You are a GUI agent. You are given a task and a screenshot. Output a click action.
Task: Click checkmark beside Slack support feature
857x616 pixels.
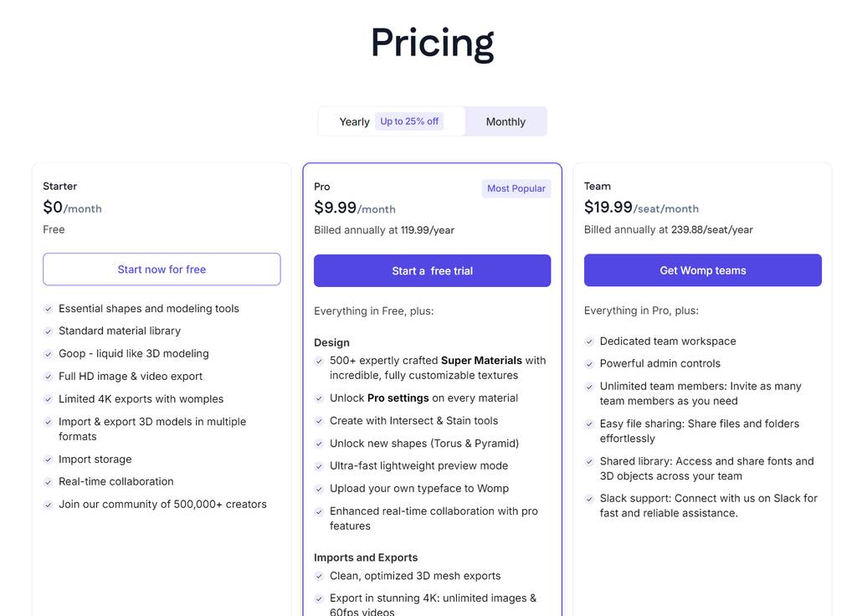click(x=590, y=499)
